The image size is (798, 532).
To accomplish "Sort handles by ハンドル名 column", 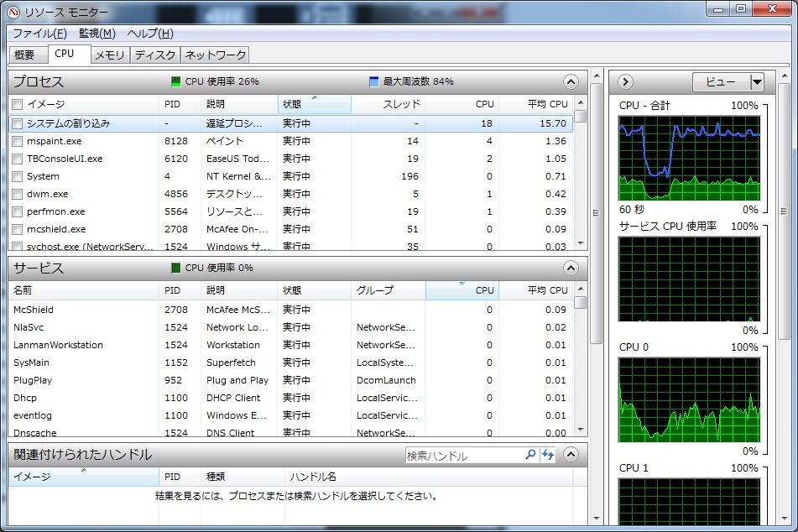I will 429,477.
